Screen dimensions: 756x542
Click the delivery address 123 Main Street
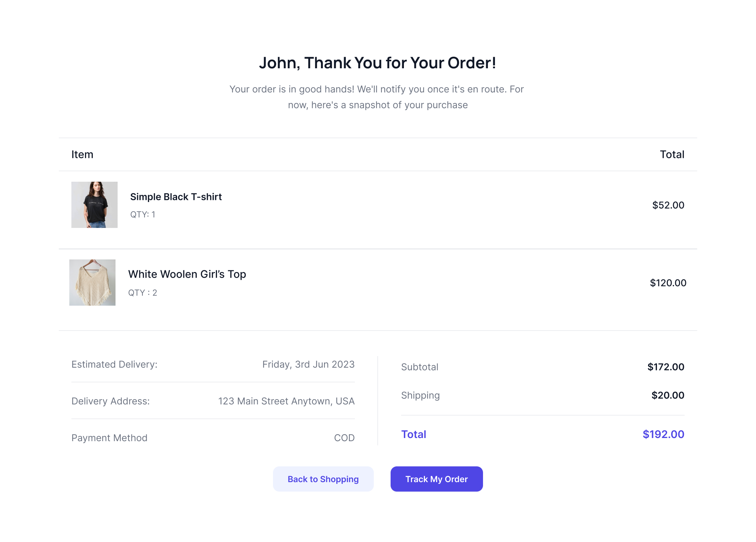click(x=286, y=401)
